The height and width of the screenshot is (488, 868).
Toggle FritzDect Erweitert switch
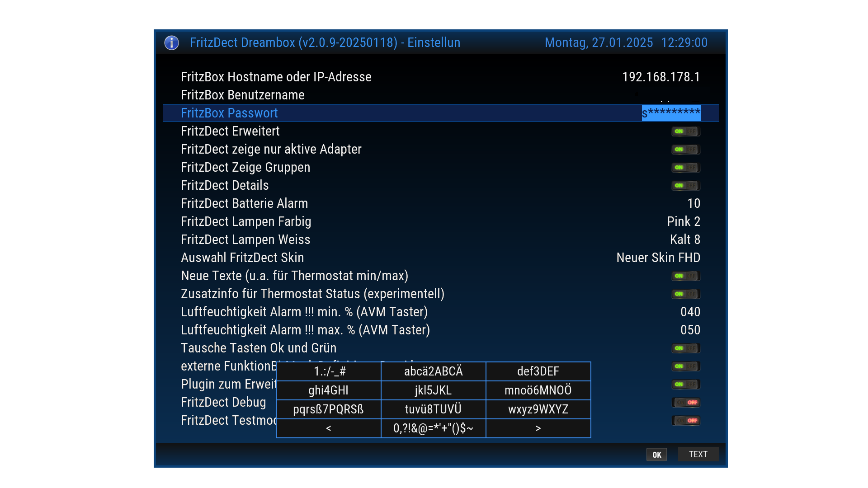pyautogui.click(x=685, y=131)
